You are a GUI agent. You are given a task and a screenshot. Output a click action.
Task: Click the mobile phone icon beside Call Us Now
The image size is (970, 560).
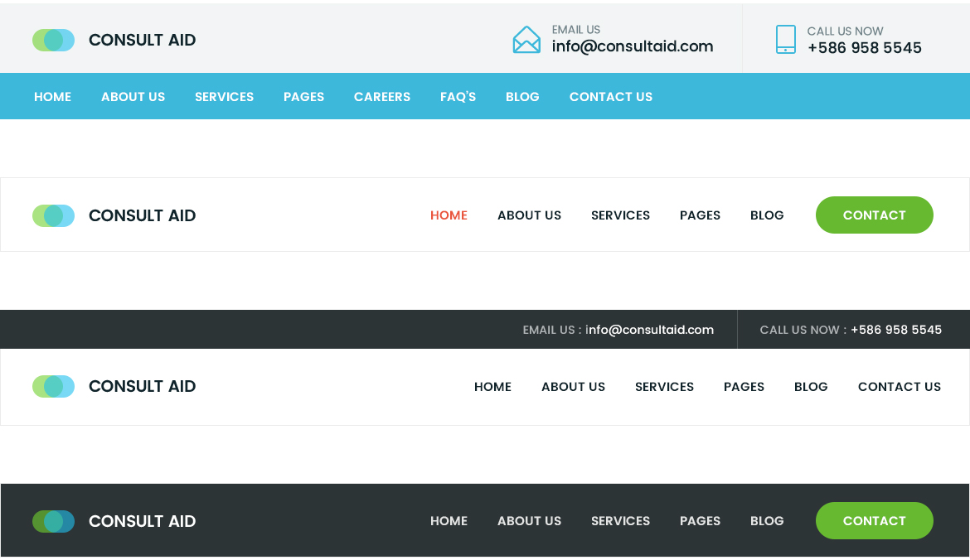tap(785, 40)
